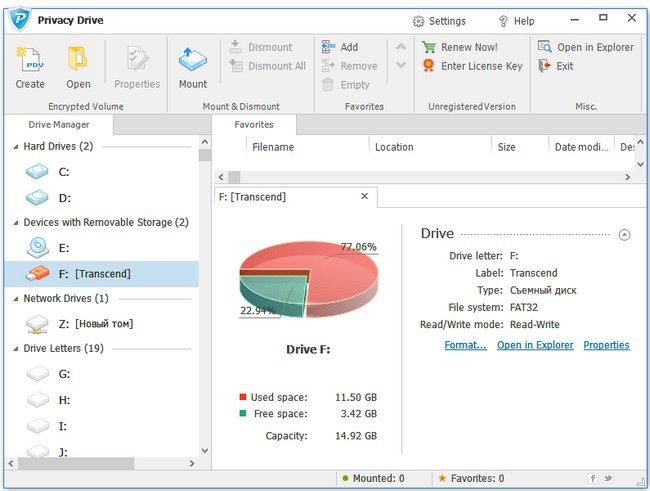Sort favorites by Size column
Screen dimensions: 650x491
(520, 147)
